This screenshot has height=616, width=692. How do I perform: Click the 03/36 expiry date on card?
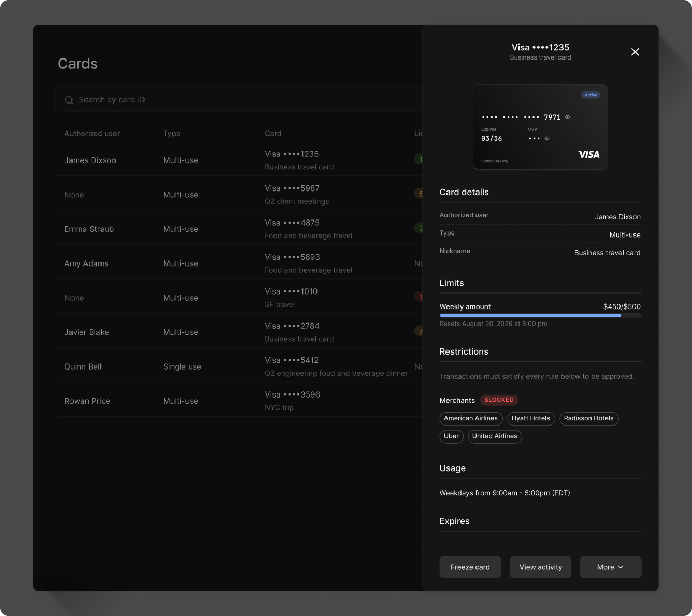[x=492, y=138]
